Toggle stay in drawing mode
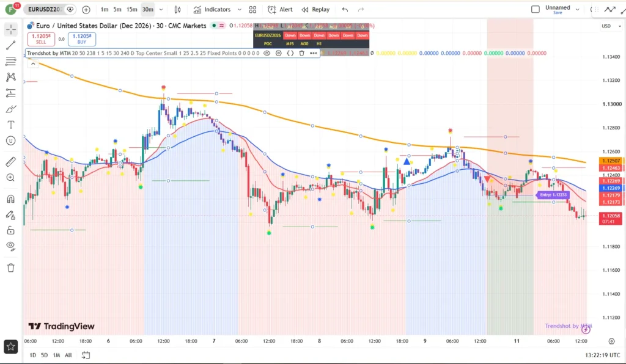Image resolution: width=626 pixels, height=364 pixels. coord(11,215)
